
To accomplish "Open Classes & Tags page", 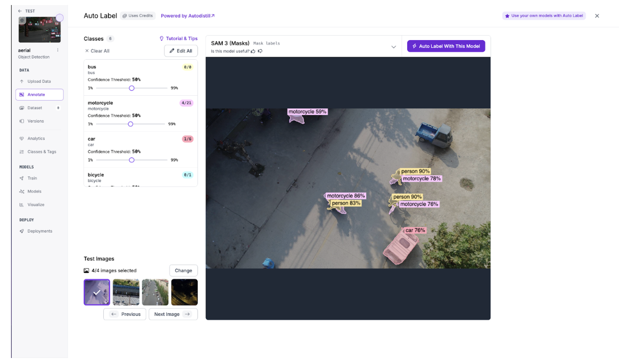I will coord(42,152).
